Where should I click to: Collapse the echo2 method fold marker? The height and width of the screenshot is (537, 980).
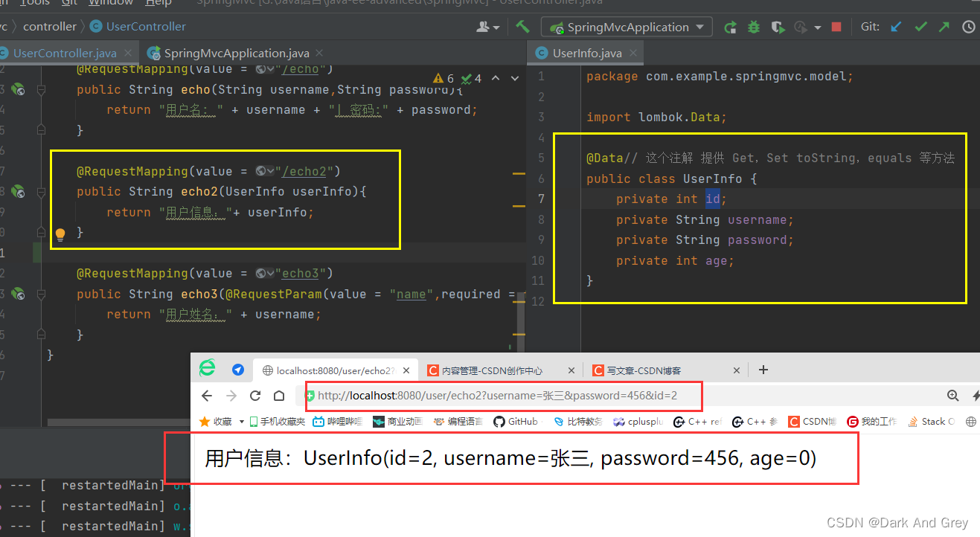pos(41,191)
